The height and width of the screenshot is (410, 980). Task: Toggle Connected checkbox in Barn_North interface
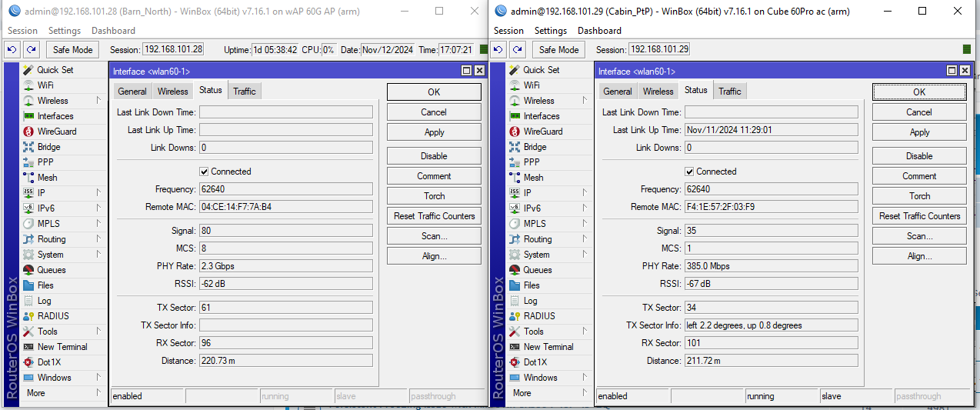click(204, 172)
